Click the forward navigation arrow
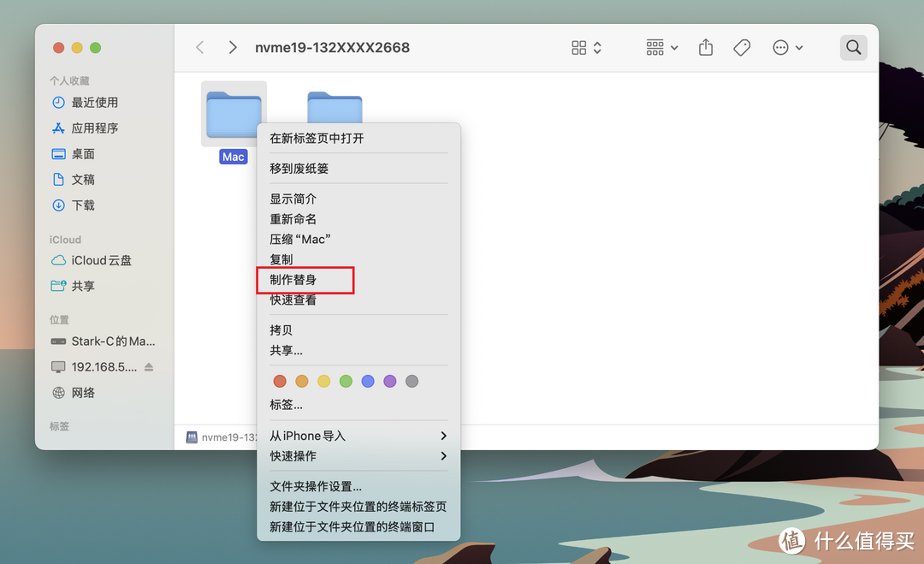 click(x=232, y=47)
